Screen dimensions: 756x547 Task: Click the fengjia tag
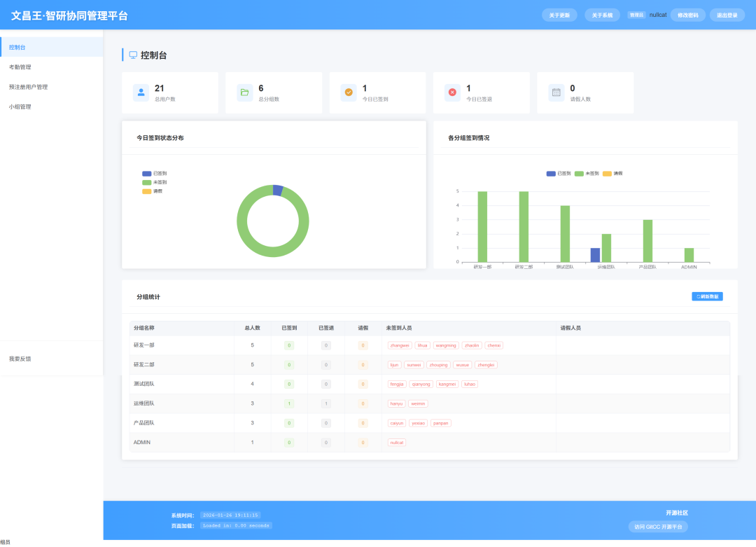tap(397, 384)
